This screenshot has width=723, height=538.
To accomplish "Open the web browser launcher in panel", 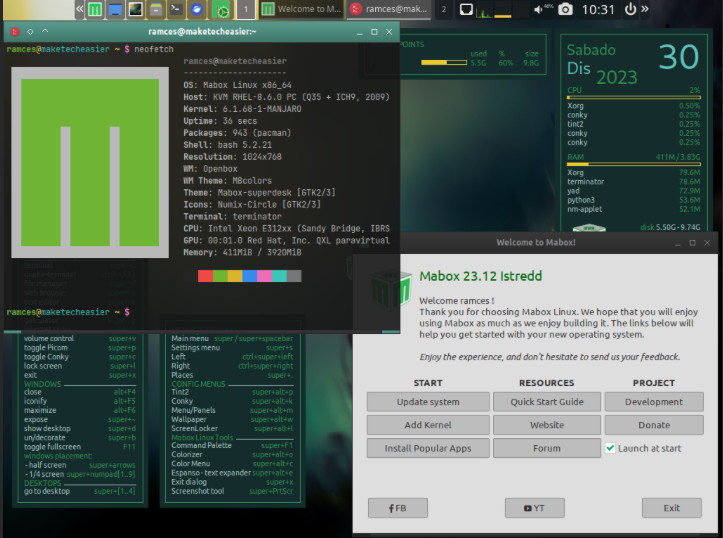I will point(197,9).
